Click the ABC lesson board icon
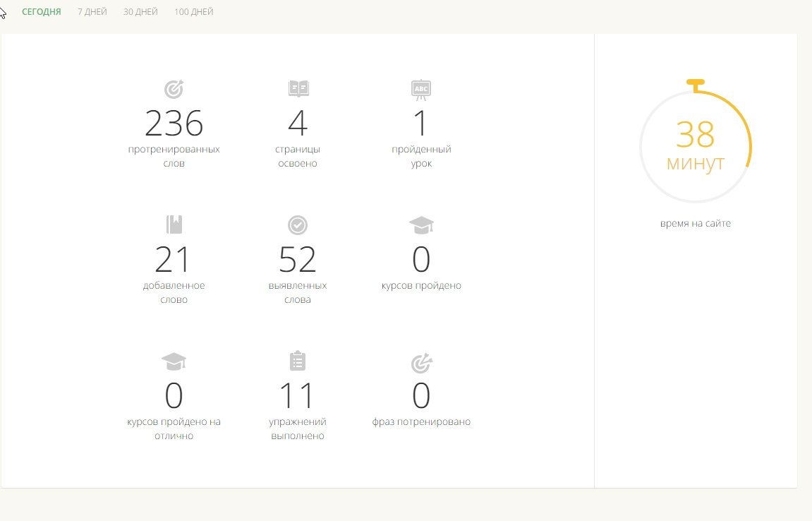The height and width of the screenshot is (521, 812). [x=421, y=89]
